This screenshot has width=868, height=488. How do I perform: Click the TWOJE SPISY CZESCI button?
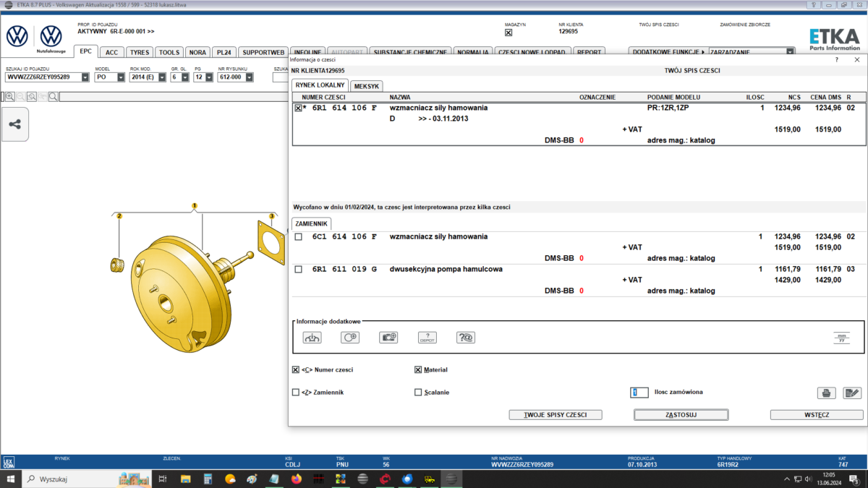click(556, 415)
